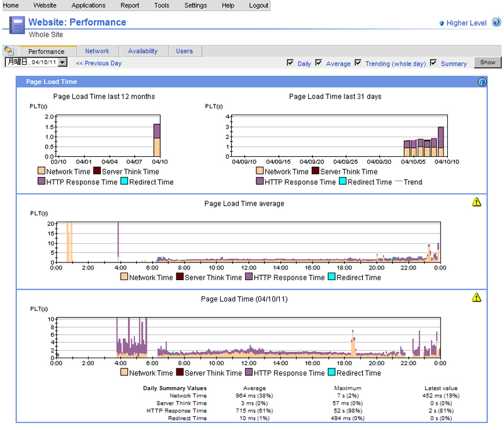
Task: Click the Redirect Time maximum 494 ms (0%)
Action: click(x=348, y=418)
